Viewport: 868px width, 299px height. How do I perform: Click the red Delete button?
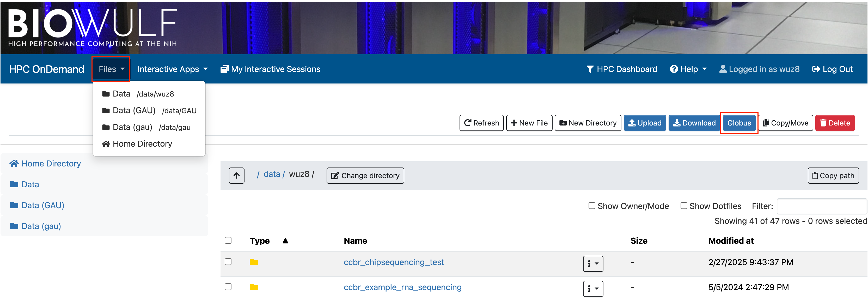(834, 123)
